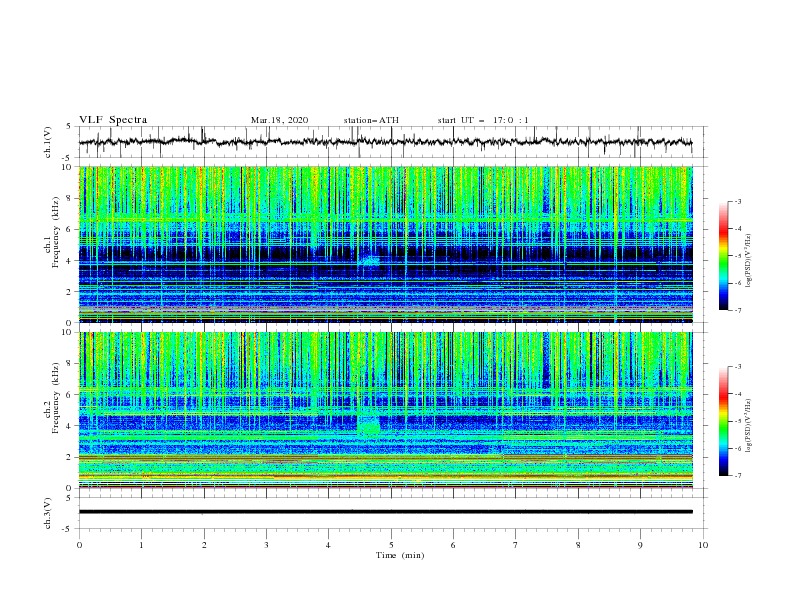Click the "ch.3(V)" axis label
Screen dimensions: 792x612
(48, 513)
